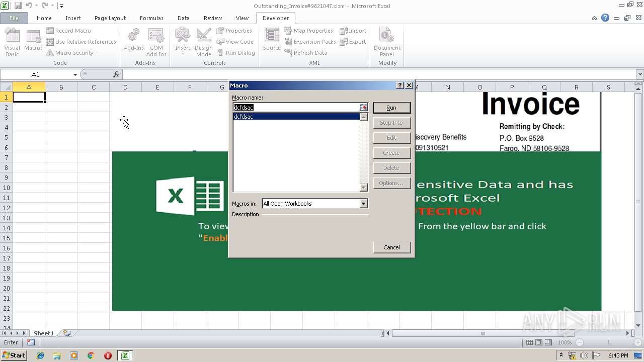Screen dimensions: 644x362
Task: Select row 5 header
Action: 6,137
